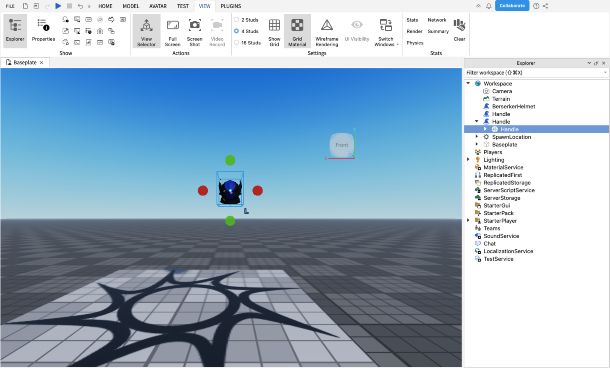Open the filter dropdown in Explorer search
Viewport: 610px width, 381px height.
tap(605, 73)
